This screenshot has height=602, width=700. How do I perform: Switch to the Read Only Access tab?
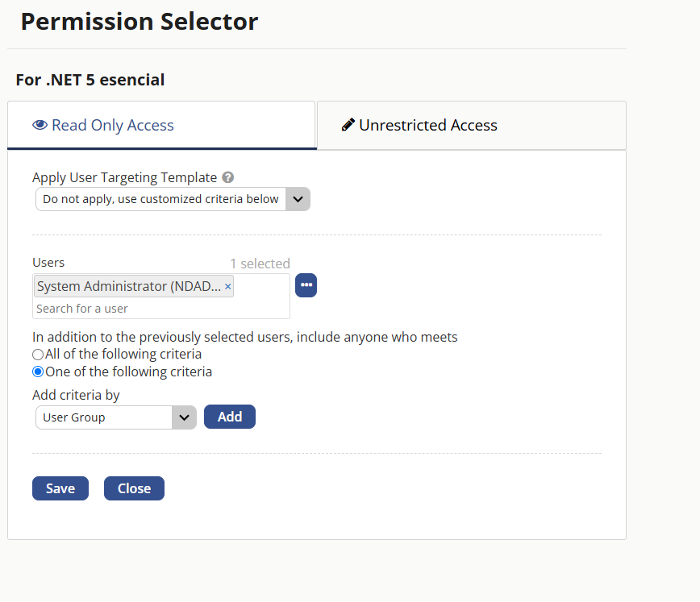tap(161, 126)
